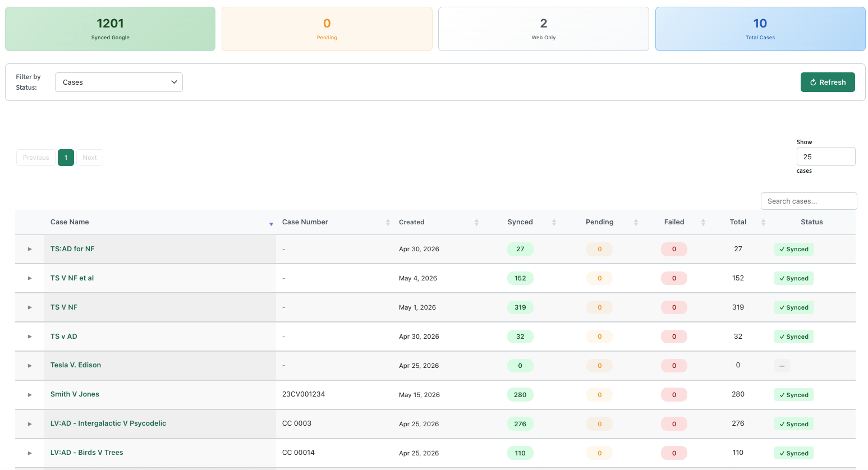Click the May 15, 2026 created date
This screenshot has height=470, width=868.
tap(419, 395)
